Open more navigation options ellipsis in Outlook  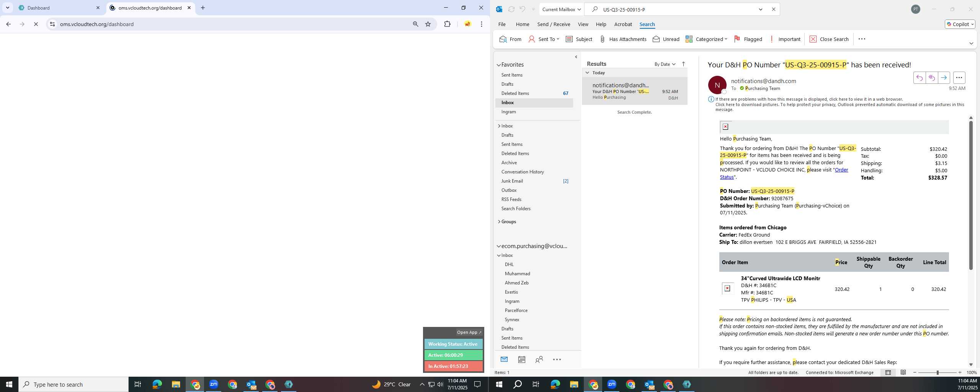click(x=557, y=359)
